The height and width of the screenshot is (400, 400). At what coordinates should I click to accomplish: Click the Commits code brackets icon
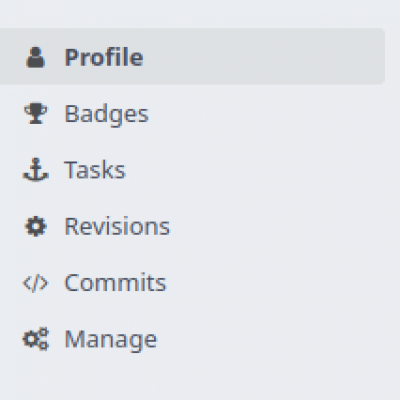(x=35, y=283)
